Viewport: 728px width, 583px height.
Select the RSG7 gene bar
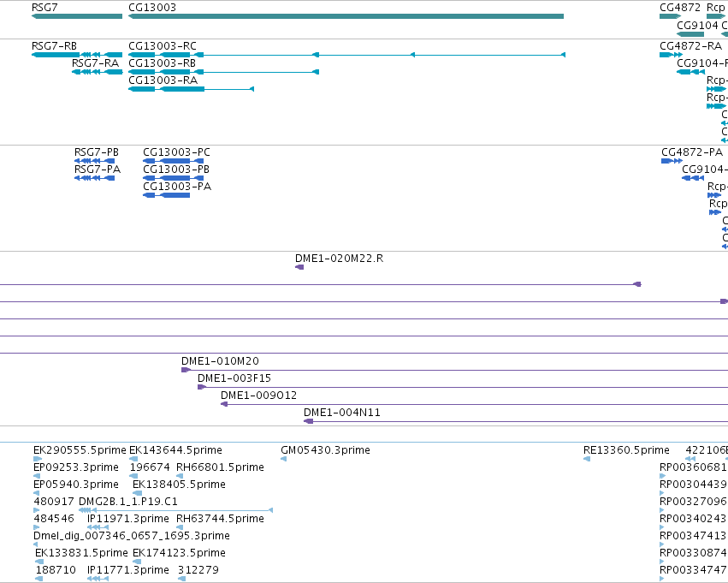click(77, 16)
